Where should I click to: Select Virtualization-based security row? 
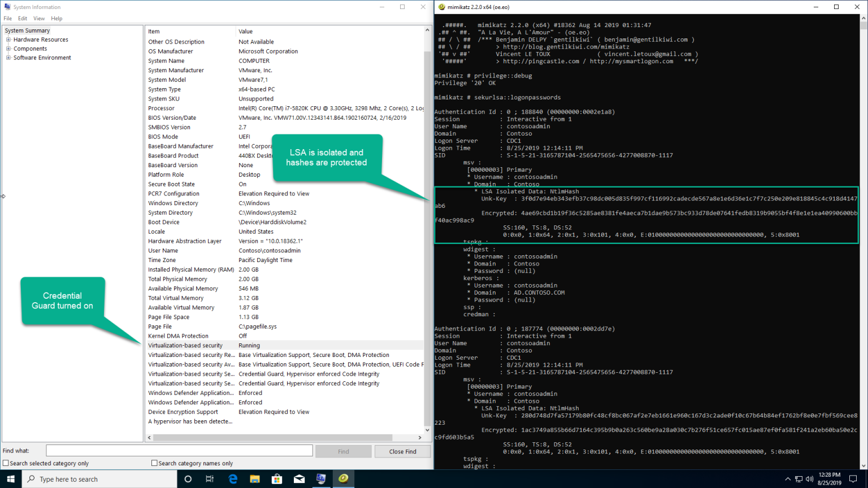(285, 346)
